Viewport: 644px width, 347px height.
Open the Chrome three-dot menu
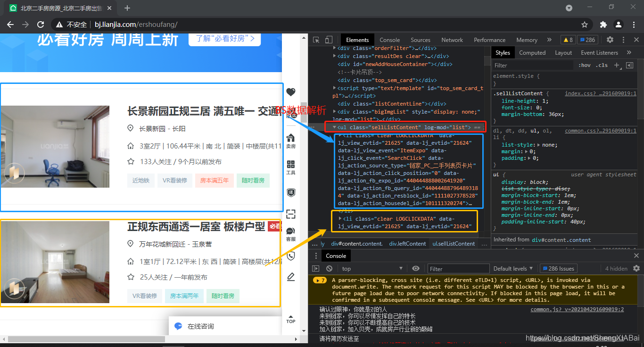[x=633, y=25]
